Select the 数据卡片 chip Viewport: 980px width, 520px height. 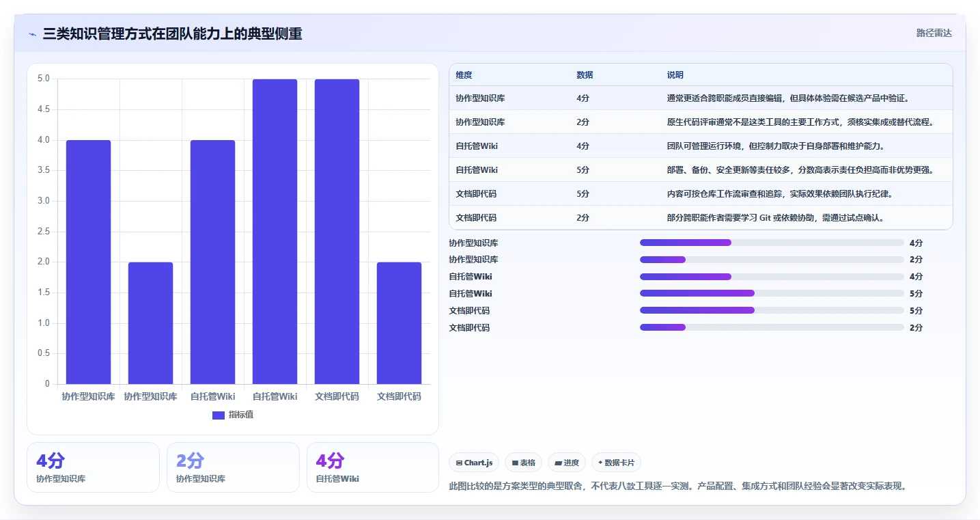tap(616, 463)
